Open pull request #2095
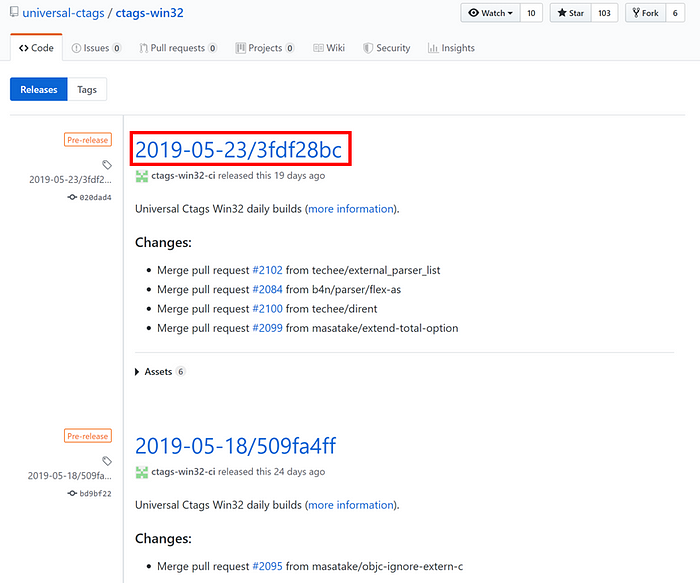 [x=267, y=566]
